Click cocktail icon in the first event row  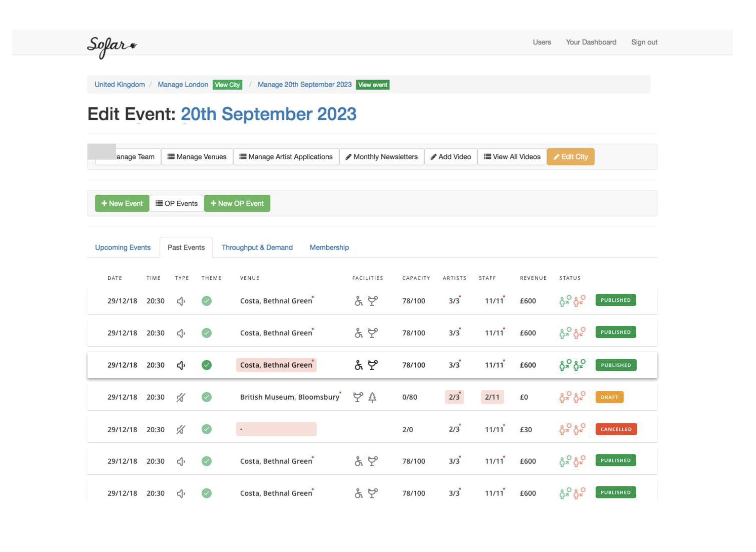pos(373,301)
